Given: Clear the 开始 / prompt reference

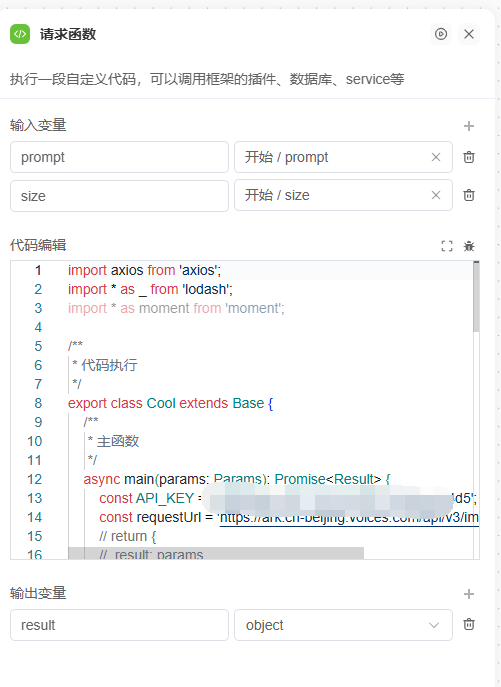Looking at the screenshot, I should click(x=436, y=157).
